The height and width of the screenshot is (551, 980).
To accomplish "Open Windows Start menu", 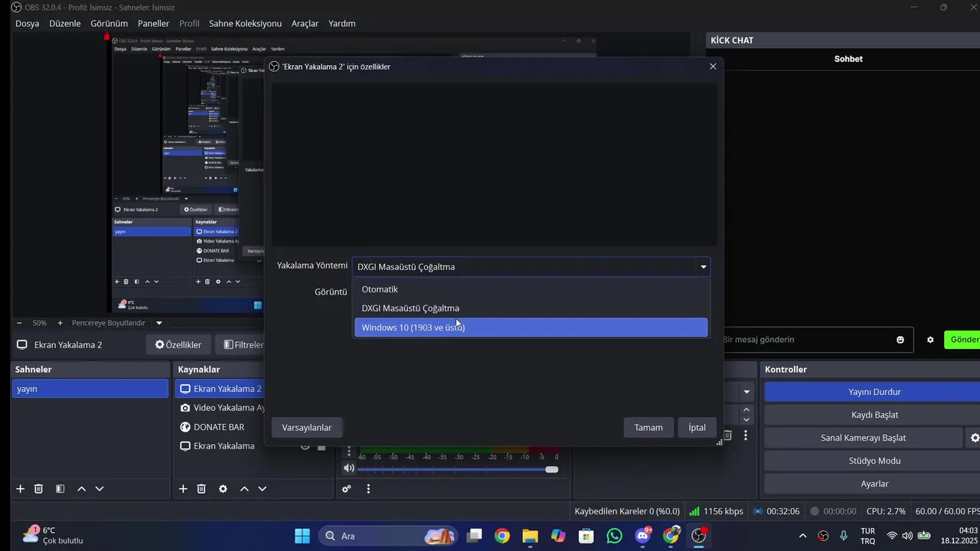I will 302,536.
